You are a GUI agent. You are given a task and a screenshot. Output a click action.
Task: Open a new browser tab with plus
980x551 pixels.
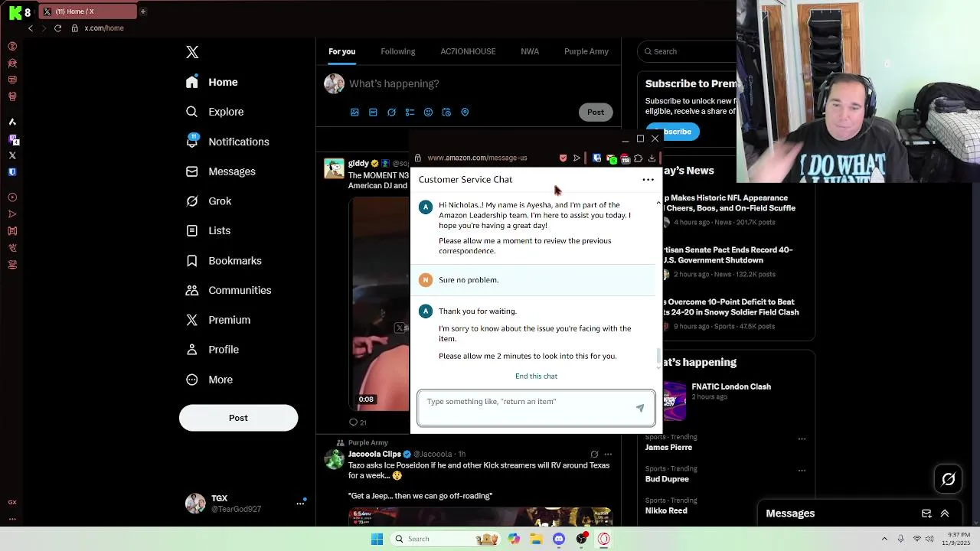(142, 11)
